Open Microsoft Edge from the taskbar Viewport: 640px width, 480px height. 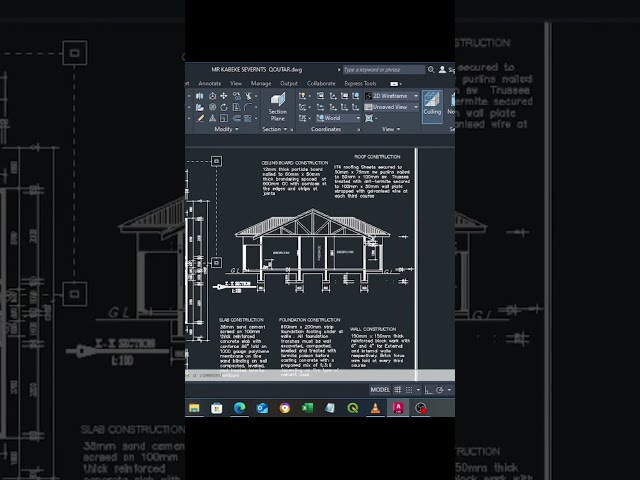[x=240, y=408]
